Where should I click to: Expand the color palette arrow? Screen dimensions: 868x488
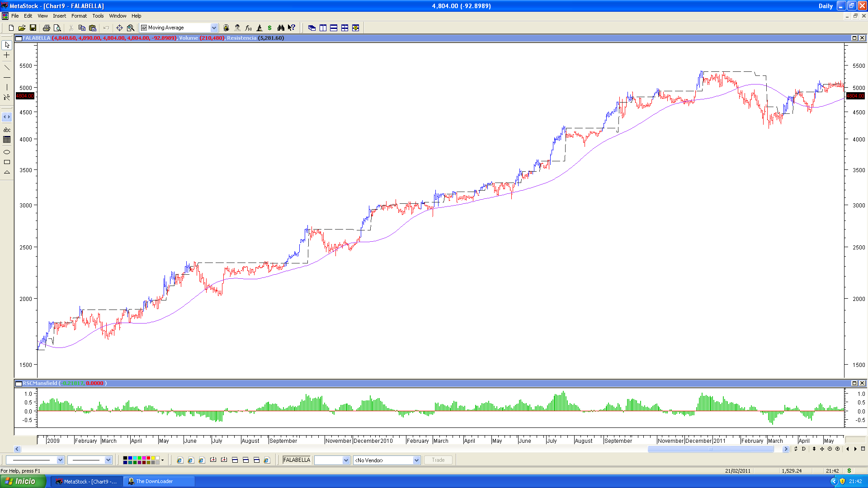point(162,460)
